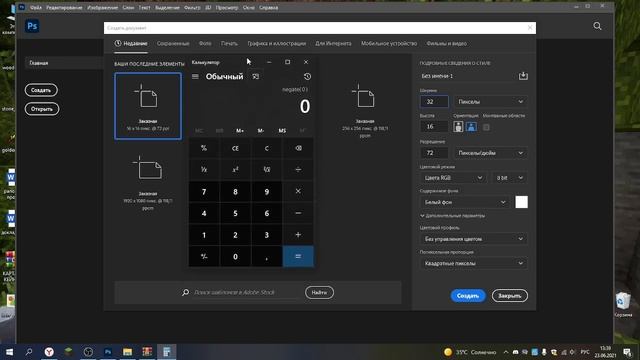This screenshot has height=360, width=640.
Task: Select landscape orientation
Action: (471, 127)
